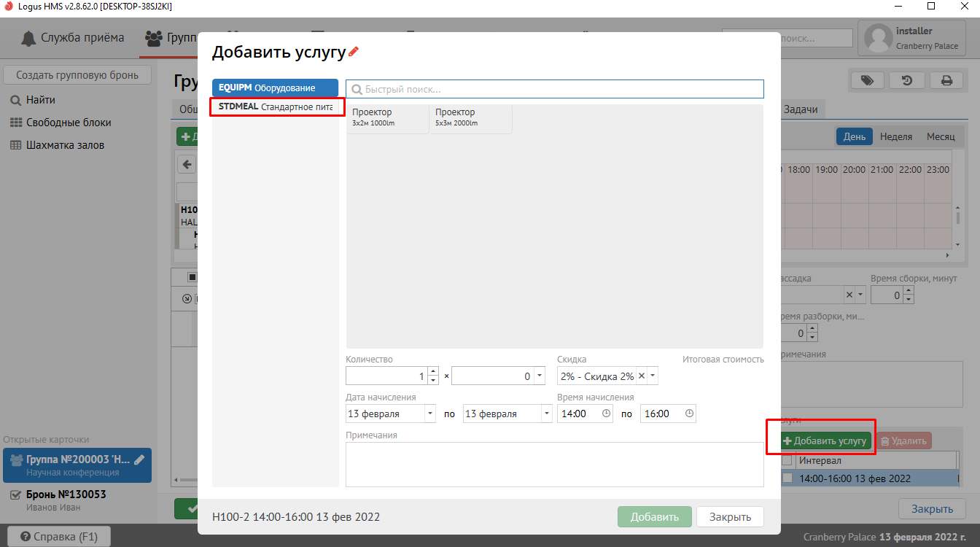Open history via the clock-arrow icon button
The image size is (980, 547).
coord(907,81)
